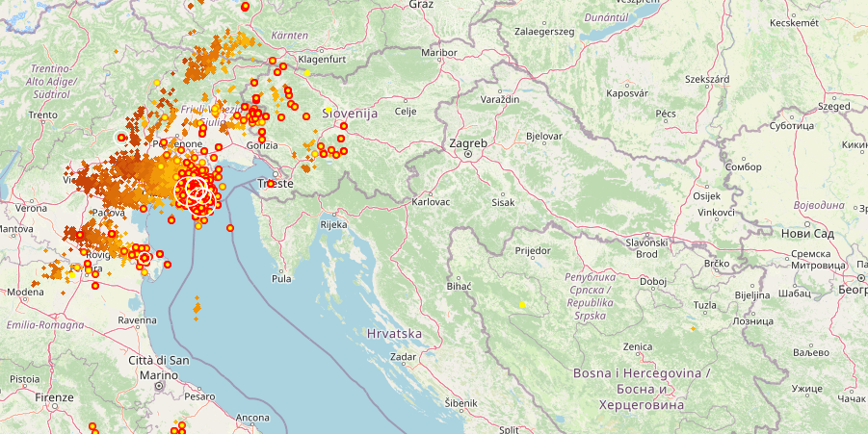Click the Vinkovci label
The width and height of the screenshot is (868, 434).
[717, 213]
